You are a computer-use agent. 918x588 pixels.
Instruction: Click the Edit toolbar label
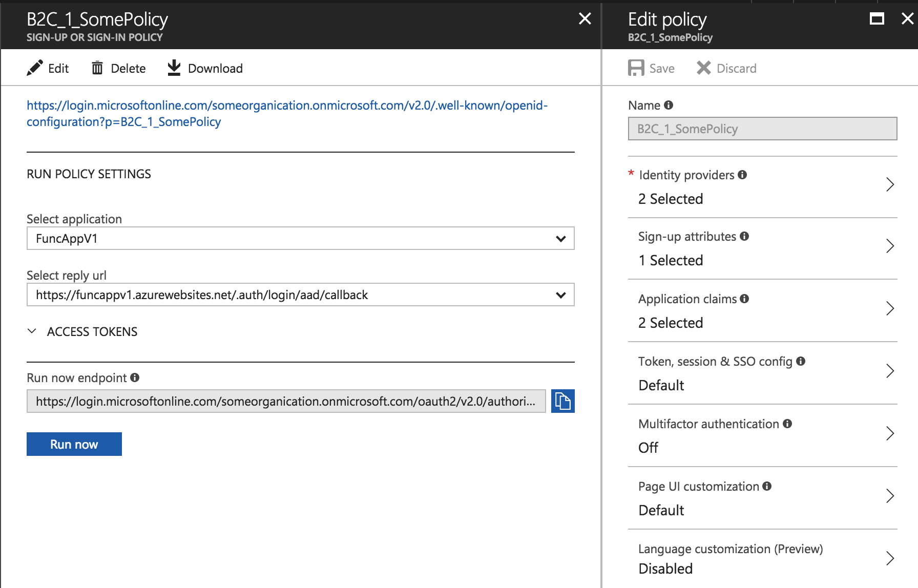point(58,69)
